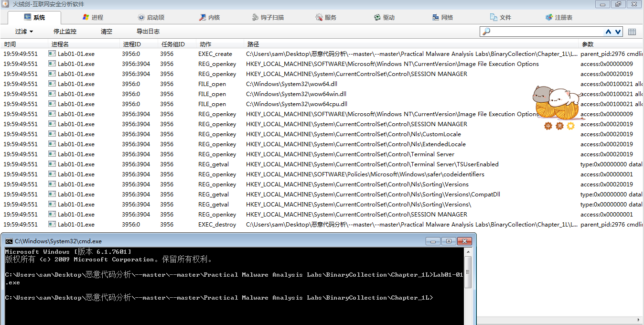Viewport: 644px width, 325px height.
Task: Click the 网络 tab icon
Action: (x=436, y=17)
